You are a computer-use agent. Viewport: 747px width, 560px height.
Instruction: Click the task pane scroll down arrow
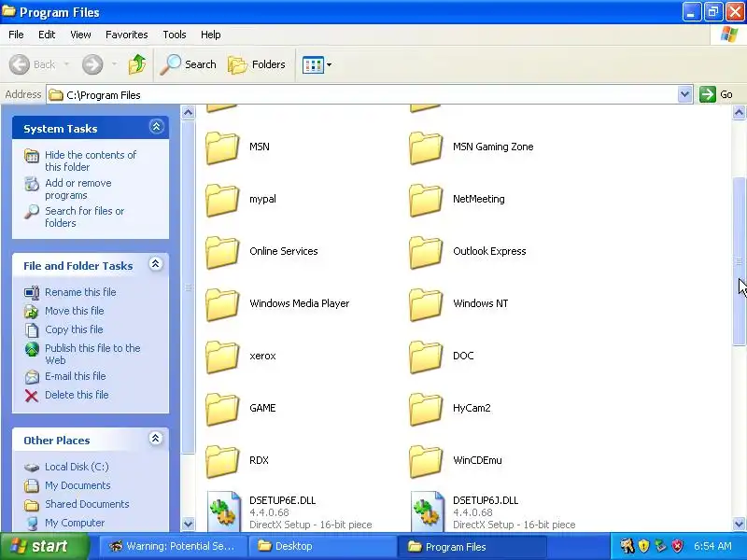(189, 525)
